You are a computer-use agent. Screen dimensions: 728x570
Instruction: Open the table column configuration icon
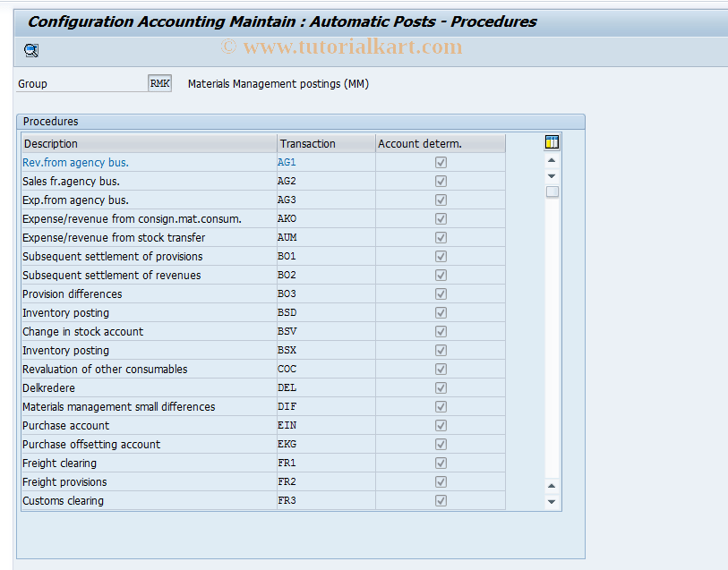point(551,141)
